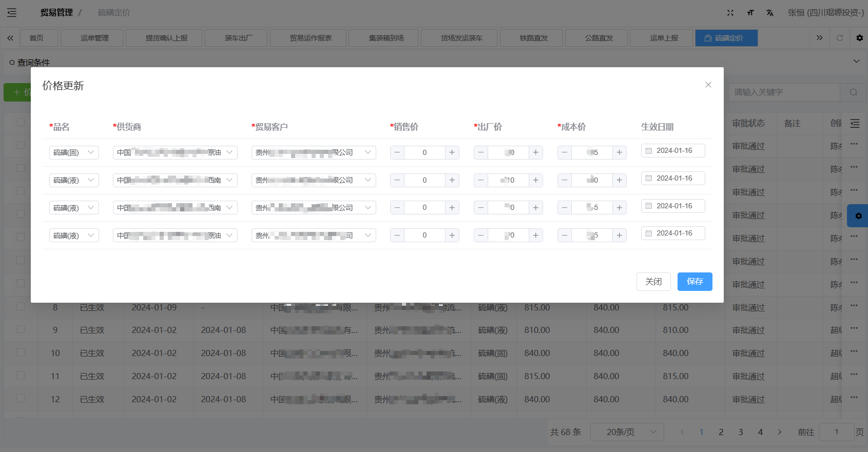Toggle fullscreen mode icon in header
The image size is (868, 452).
pos(730,13)
